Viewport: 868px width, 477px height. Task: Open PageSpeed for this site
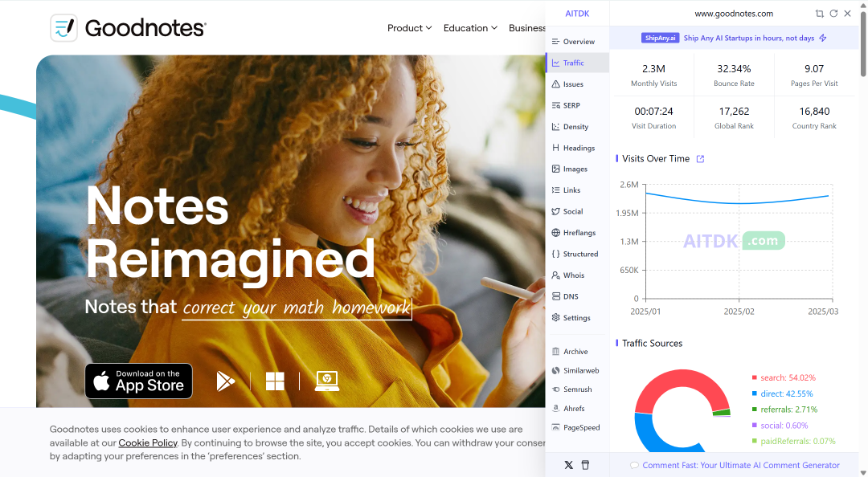[577, 427]
